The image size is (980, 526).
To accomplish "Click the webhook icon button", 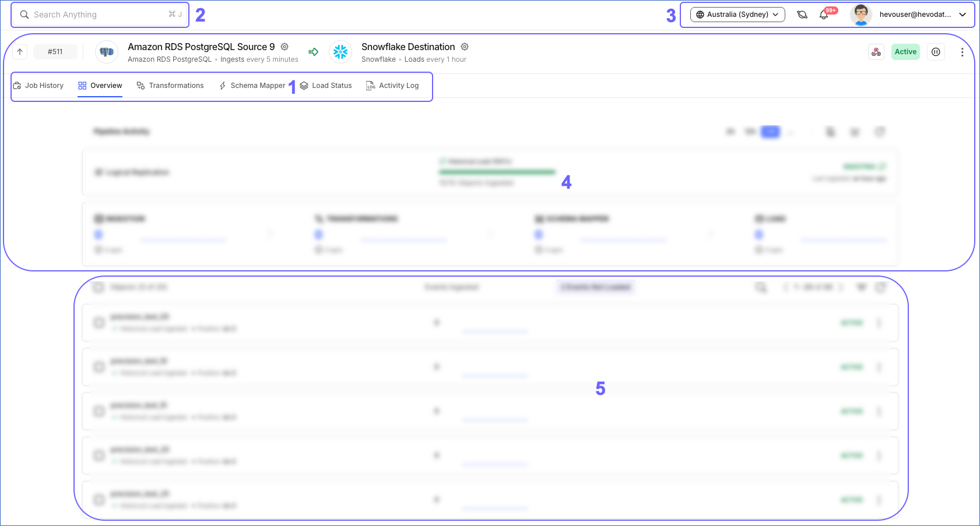I will click(876, 52).
